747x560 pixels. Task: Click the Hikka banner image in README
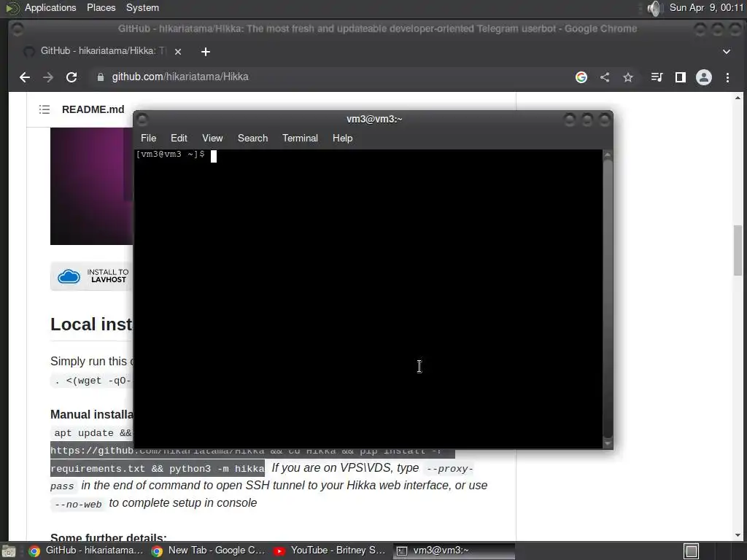91,186
